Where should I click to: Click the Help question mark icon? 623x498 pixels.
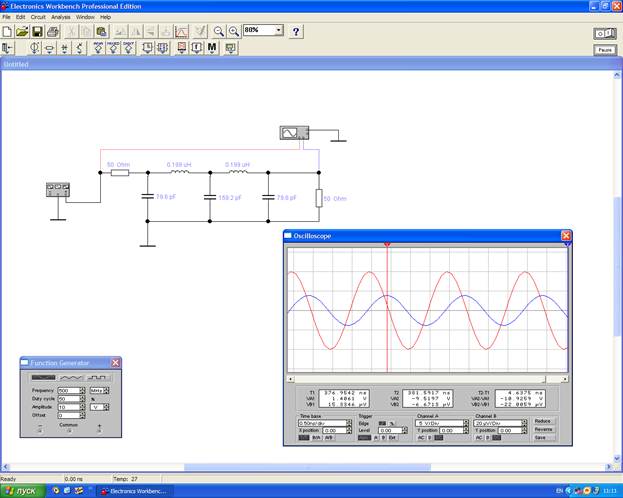coord(296,32)
